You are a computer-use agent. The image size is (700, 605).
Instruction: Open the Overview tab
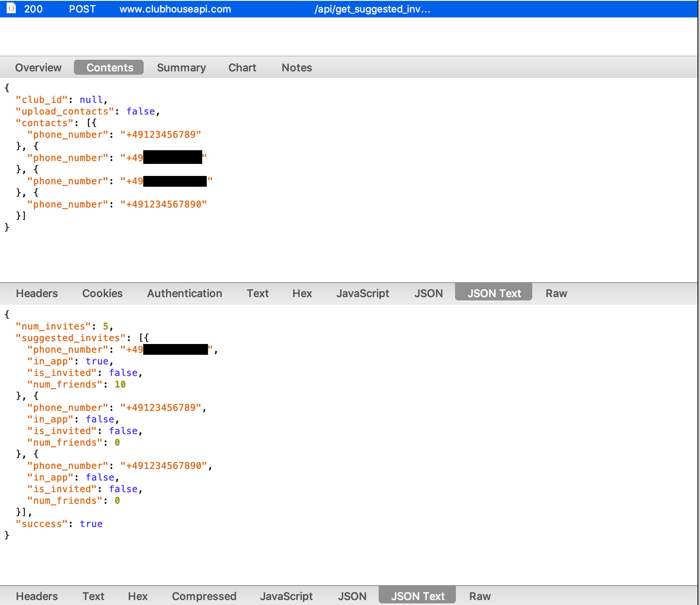click(x=38, y=68)
